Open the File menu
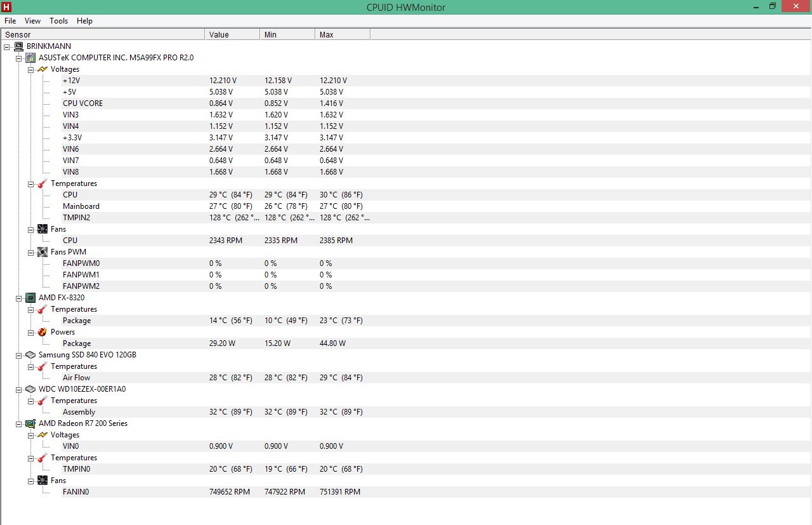 pos(10,21)
